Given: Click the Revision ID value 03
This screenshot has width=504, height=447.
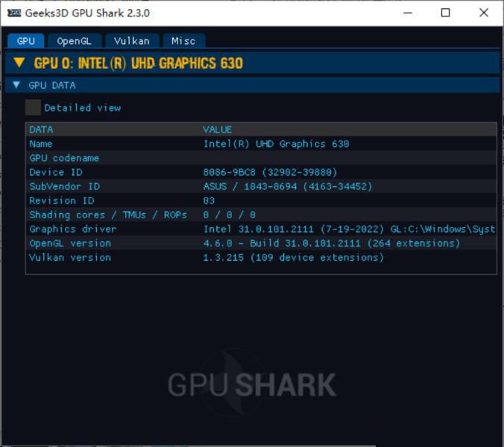Looking at the screenshot, I should pyautogui.click(x=209, y=200).
